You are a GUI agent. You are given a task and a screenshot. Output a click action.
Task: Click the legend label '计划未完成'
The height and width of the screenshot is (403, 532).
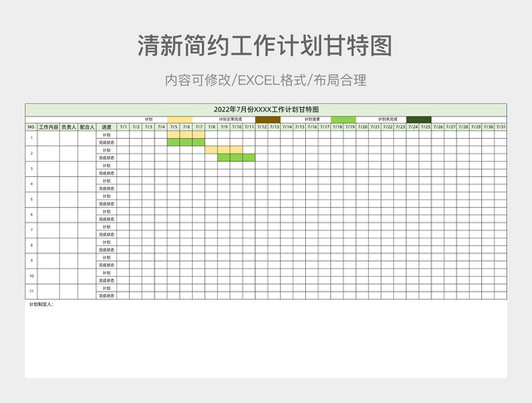pos(388,120)
